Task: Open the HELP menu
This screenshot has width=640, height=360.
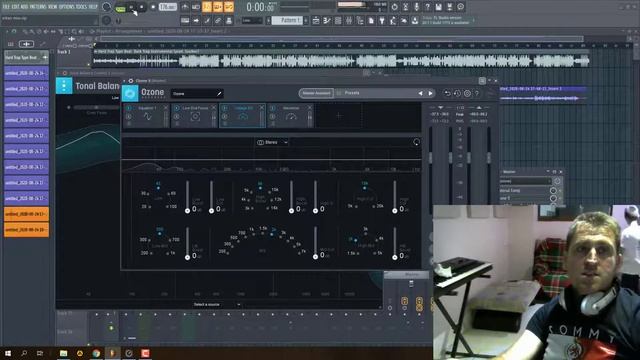Action: click(x=93, y=7)
